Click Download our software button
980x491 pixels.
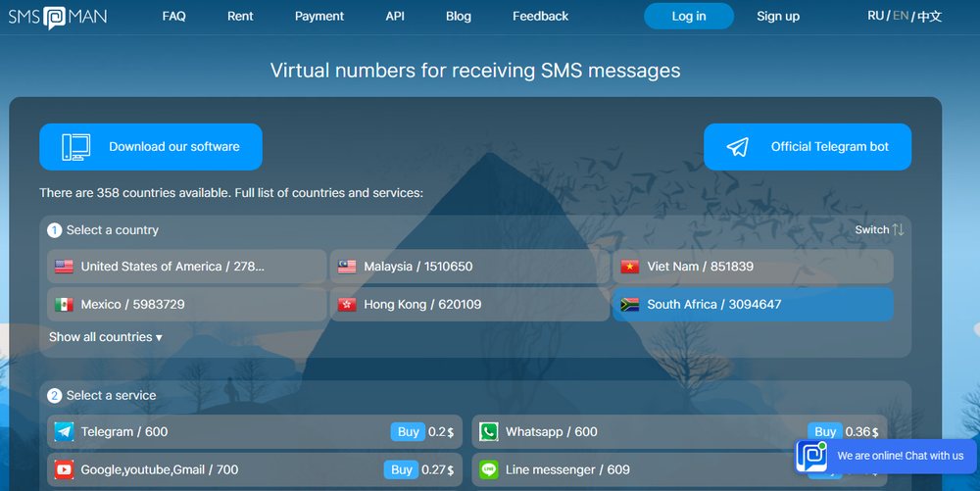point(151,147)
